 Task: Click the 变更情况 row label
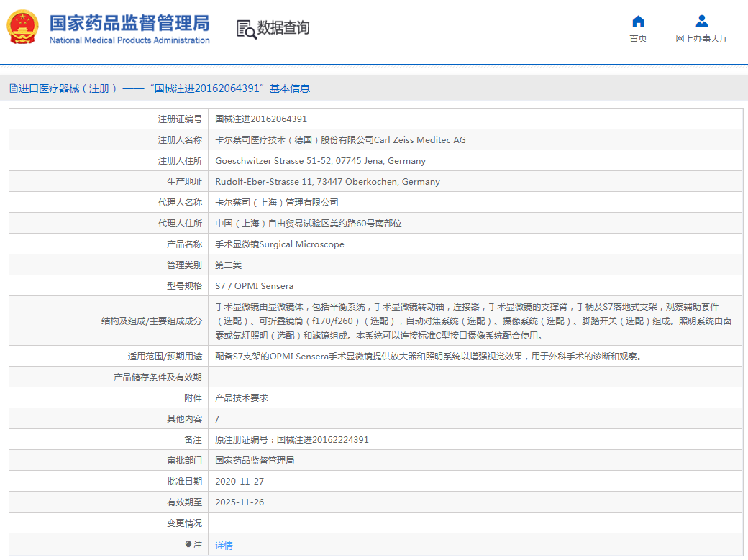click(x=184, y=523)
